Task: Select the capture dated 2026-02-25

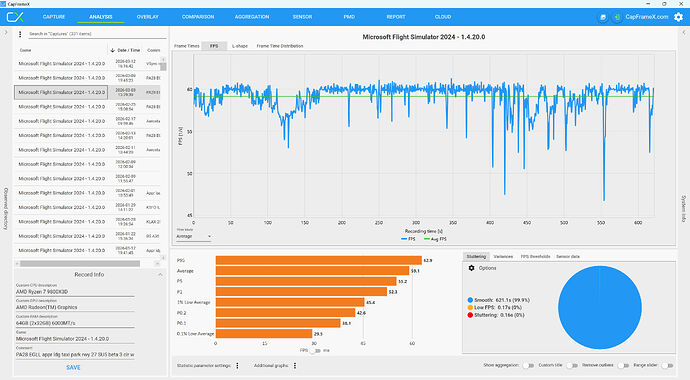Action: (x=88, y=106)
